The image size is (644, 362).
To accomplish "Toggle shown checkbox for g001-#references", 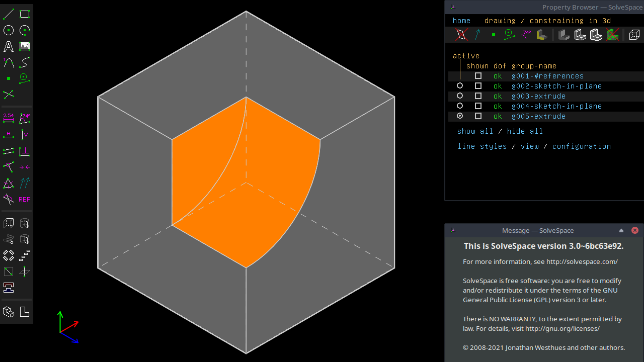I will click(478, 75).
